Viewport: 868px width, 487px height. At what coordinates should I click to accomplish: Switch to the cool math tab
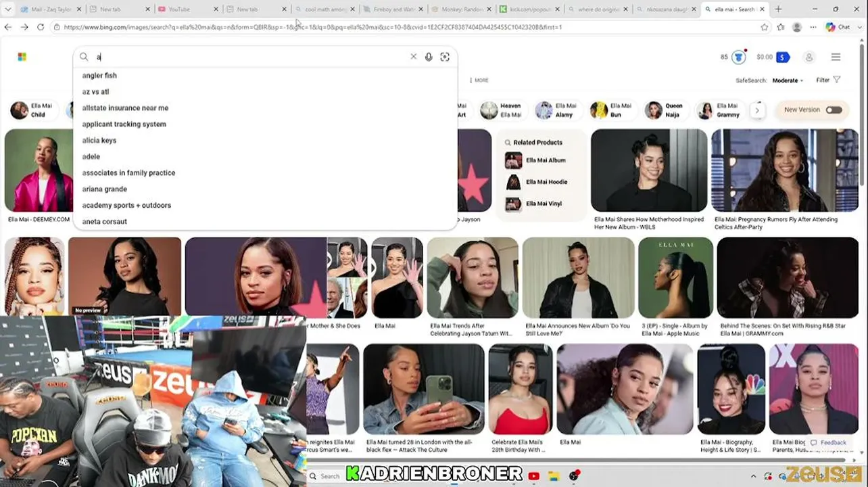click(x=325, y=9)
